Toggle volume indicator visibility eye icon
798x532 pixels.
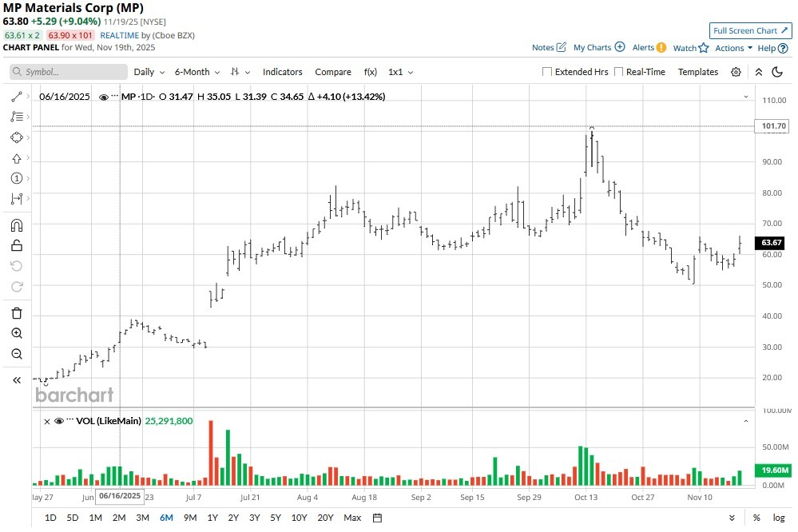point(58,421)
